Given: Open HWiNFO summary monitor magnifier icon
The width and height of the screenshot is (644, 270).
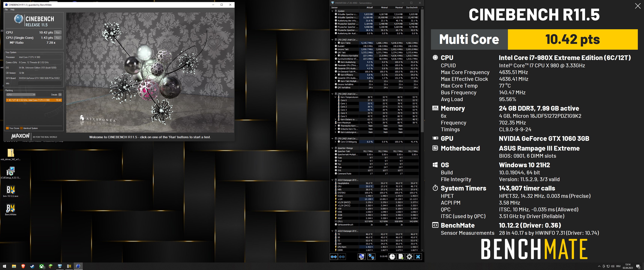Looking at the screenshot, I should [362, 256].
